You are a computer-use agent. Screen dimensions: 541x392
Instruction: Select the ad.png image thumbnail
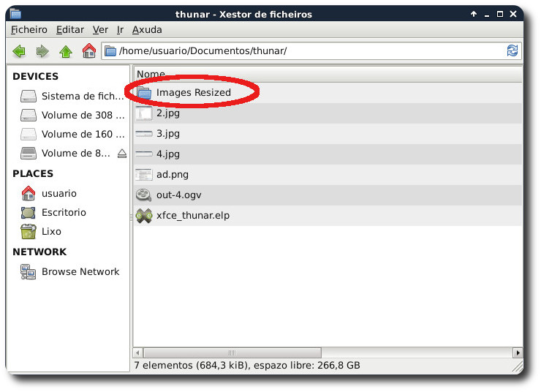[x=144, y=175]
